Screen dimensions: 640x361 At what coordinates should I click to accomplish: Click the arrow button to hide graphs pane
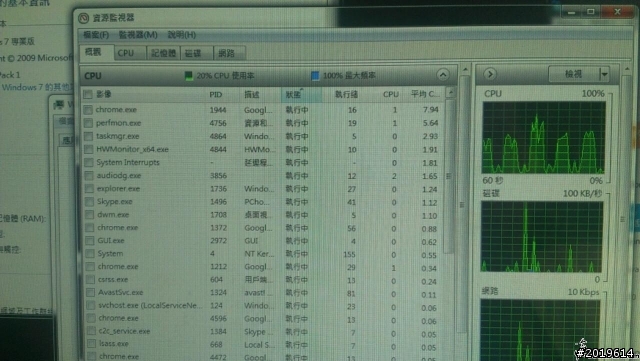(490, 74)
